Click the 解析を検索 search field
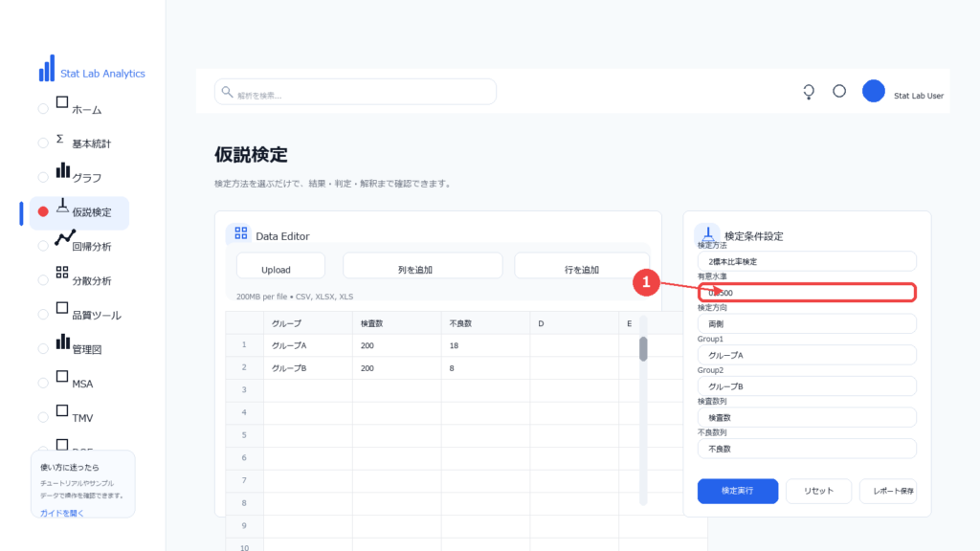Viewport: 980px width, 551px height. click(355, 92)
